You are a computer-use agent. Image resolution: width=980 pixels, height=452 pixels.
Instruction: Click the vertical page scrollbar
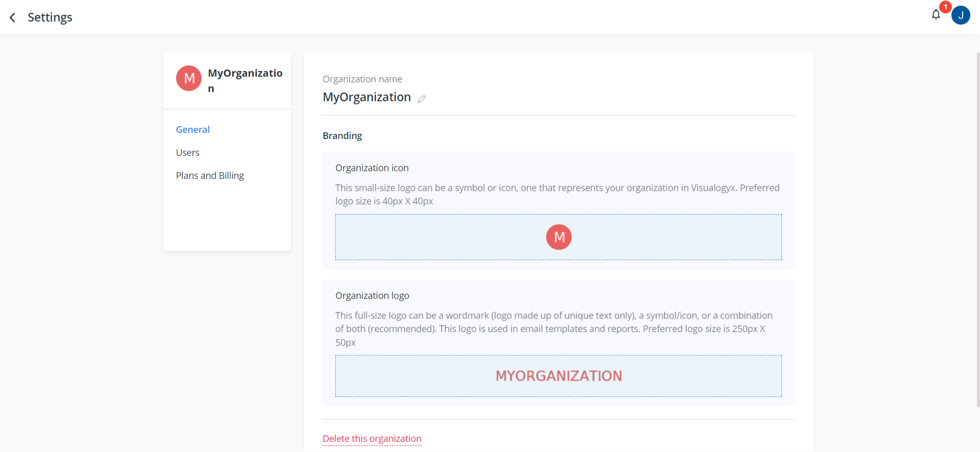[977, 230]
